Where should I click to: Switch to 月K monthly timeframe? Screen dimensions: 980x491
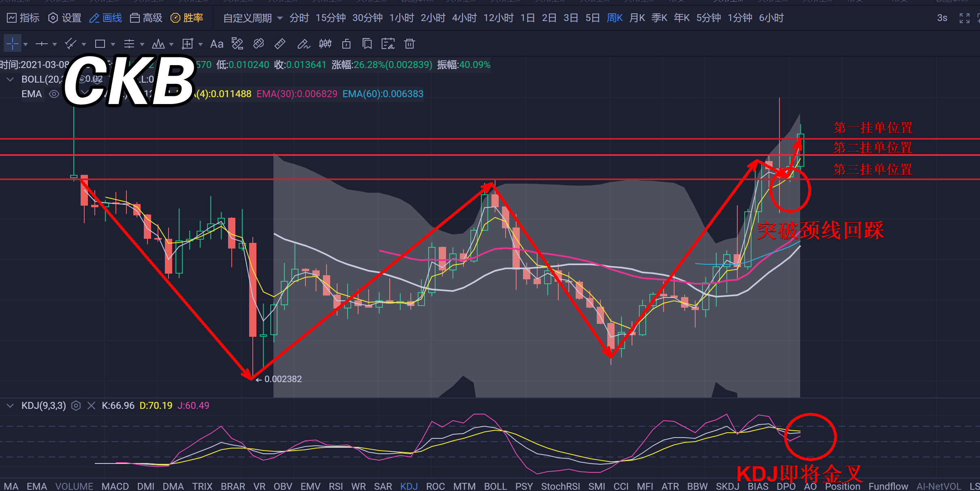pos(637,18)
